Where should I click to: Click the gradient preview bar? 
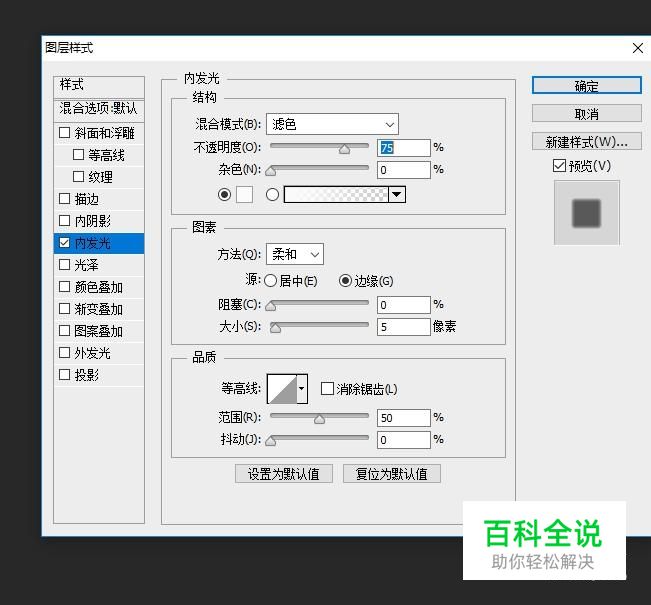336,194
